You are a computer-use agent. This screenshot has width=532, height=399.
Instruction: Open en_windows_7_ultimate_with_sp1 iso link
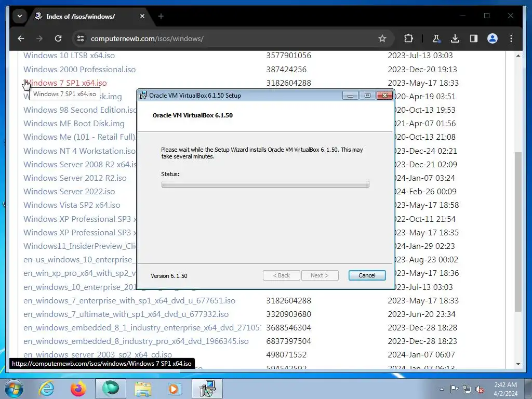tap(126, 314)
